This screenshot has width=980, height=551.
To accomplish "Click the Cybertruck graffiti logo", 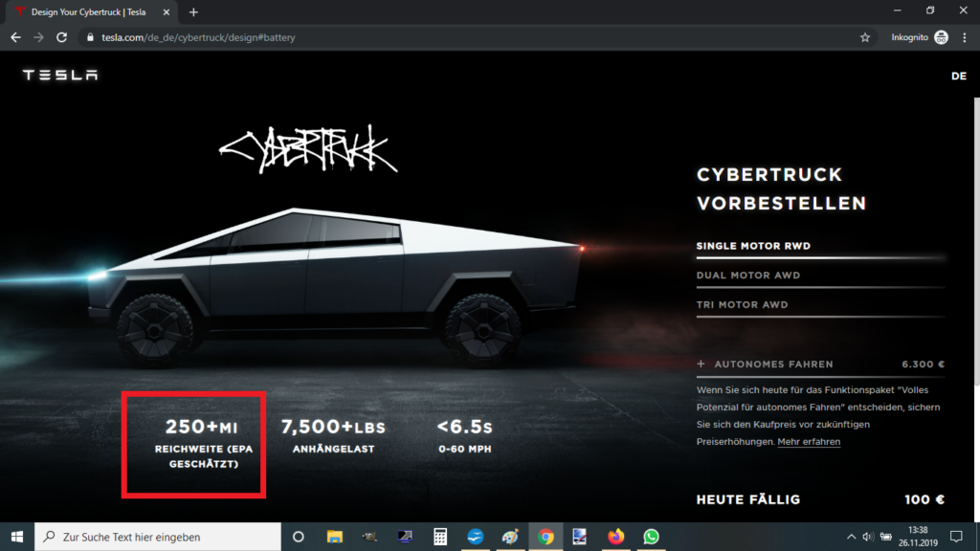I will [x=308, y=149].
